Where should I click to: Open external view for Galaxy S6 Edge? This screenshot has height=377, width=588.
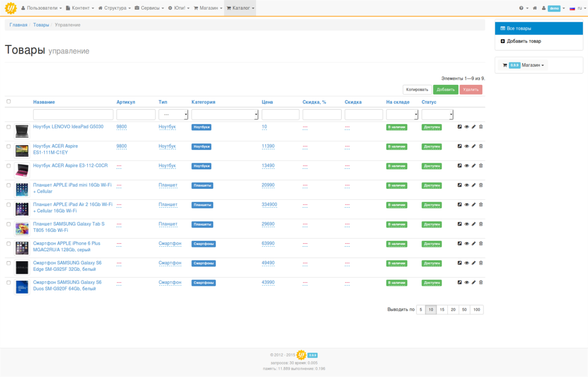(459, 263)
